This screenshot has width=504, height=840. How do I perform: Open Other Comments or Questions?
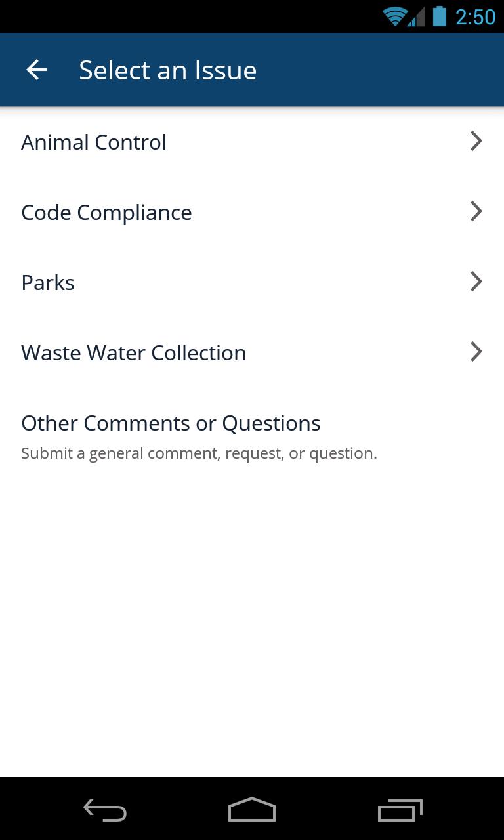(x=252, y=436)
